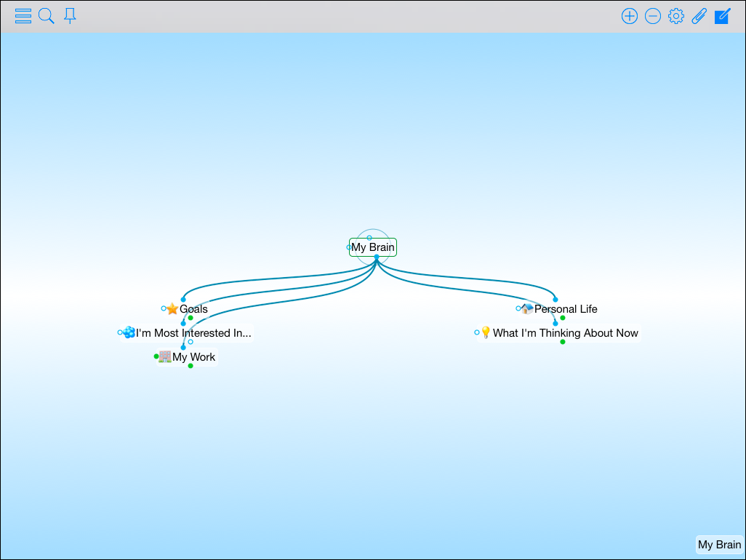Click the house icon beside Personal Life
The height and width of the screenshot is (560, 746).
tap(526, 308)
